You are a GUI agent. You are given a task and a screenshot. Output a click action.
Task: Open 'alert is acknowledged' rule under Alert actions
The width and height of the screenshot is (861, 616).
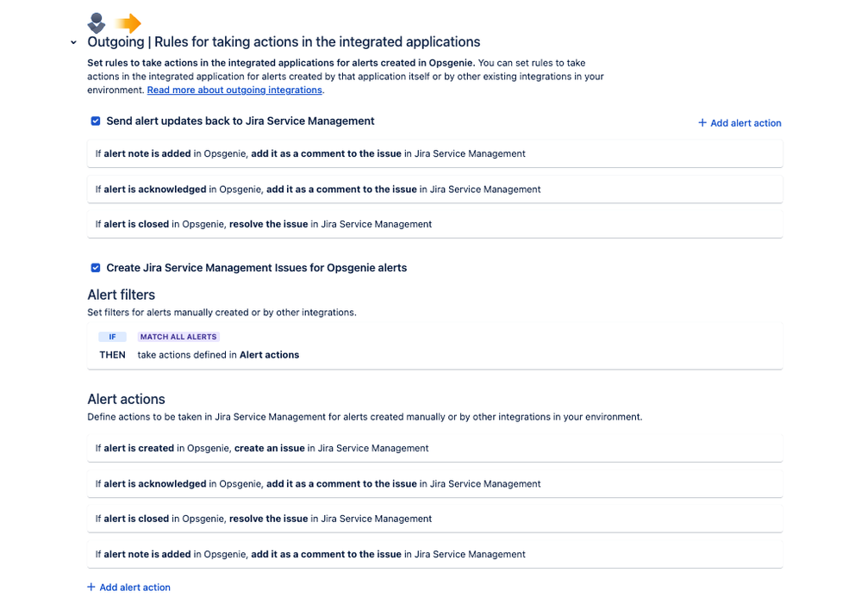435,484
